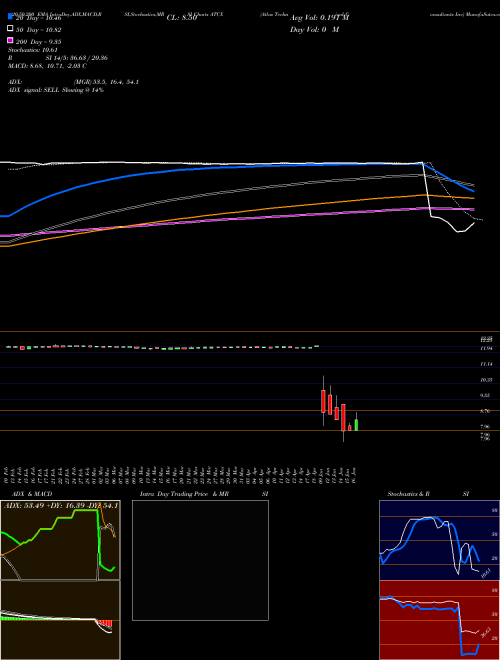Open the blue Stochastics chart panel
Image resolution: width=500 pixels, height=660 pixels.
pyautogui.click(x=439, y=540)
